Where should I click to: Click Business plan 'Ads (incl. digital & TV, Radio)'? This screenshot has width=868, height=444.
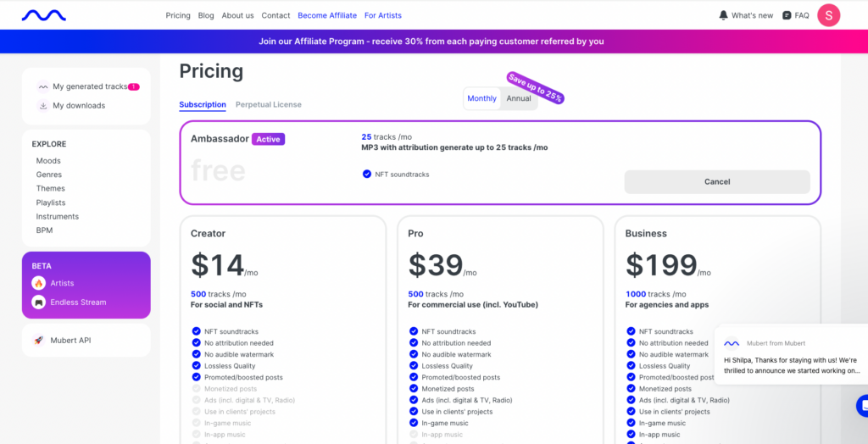click(x=684, y=400)
